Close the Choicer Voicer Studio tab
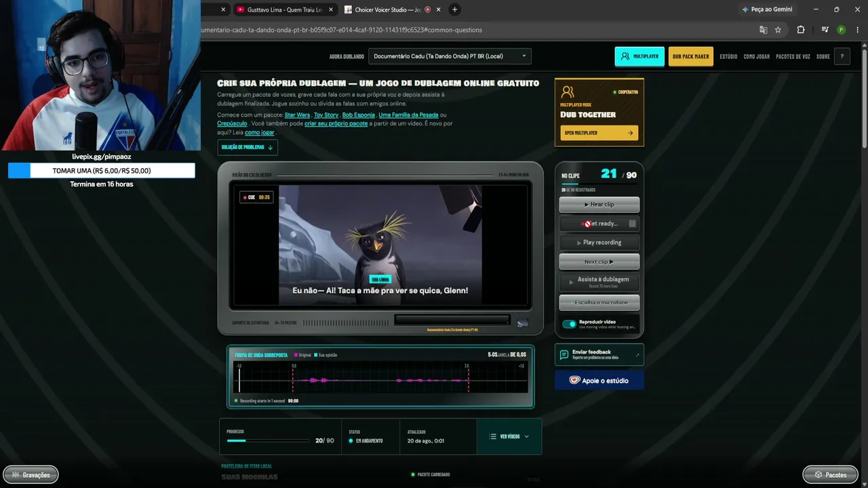Image resolution: width=868 pixels, height=488 pixels. (x=438, y=9)
